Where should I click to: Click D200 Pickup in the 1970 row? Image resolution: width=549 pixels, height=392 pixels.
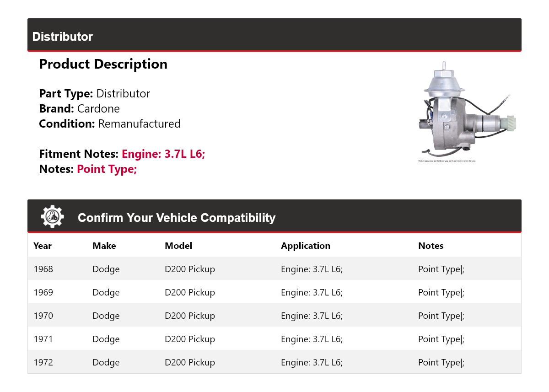point(189,316)
